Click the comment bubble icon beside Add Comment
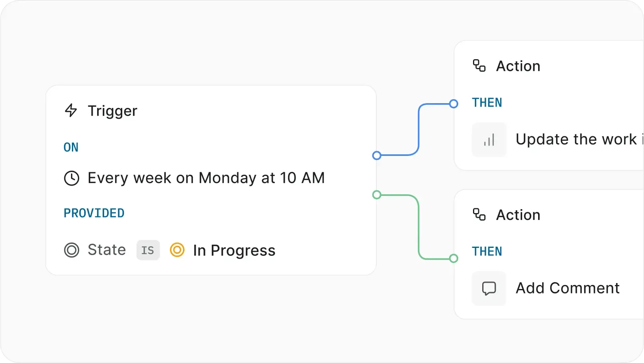Screen dimensions: 644x363 489,288
